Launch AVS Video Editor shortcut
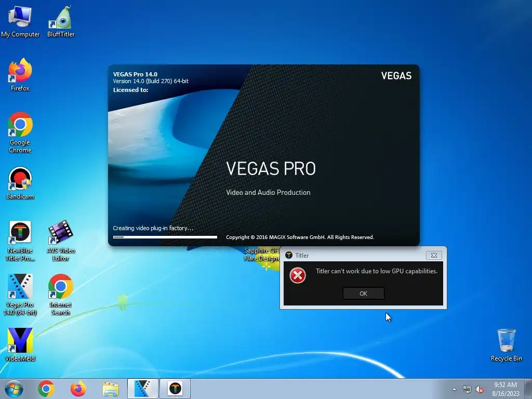 point(61,241)
